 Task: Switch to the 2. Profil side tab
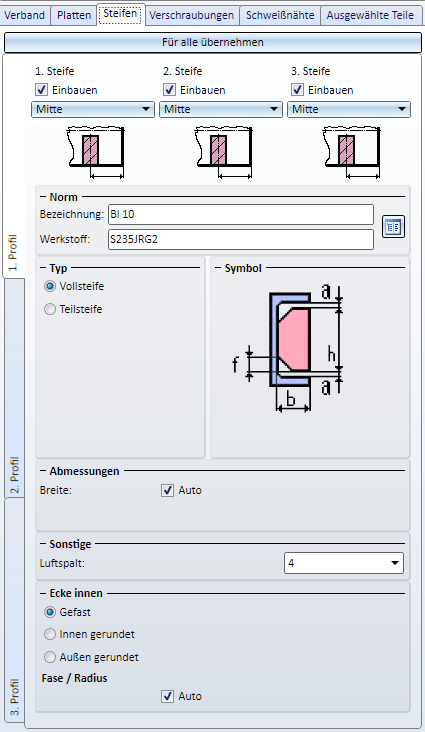[x=14, y=475]
